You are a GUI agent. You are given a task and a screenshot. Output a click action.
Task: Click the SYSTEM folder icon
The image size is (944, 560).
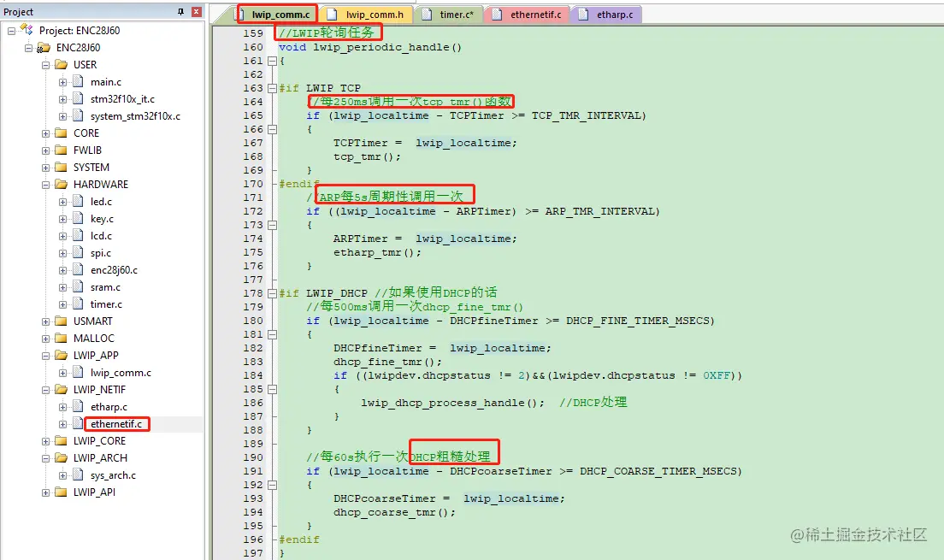(61, 168)
